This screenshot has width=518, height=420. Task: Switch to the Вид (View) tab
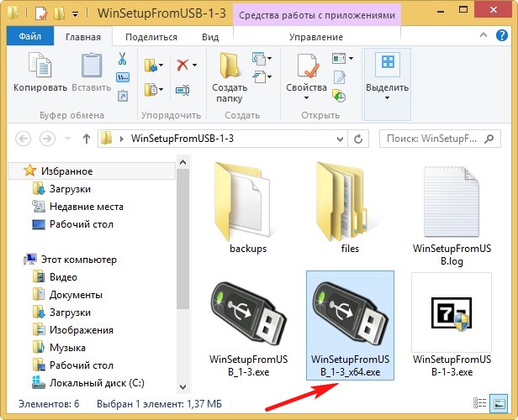(x=210, y=37)
